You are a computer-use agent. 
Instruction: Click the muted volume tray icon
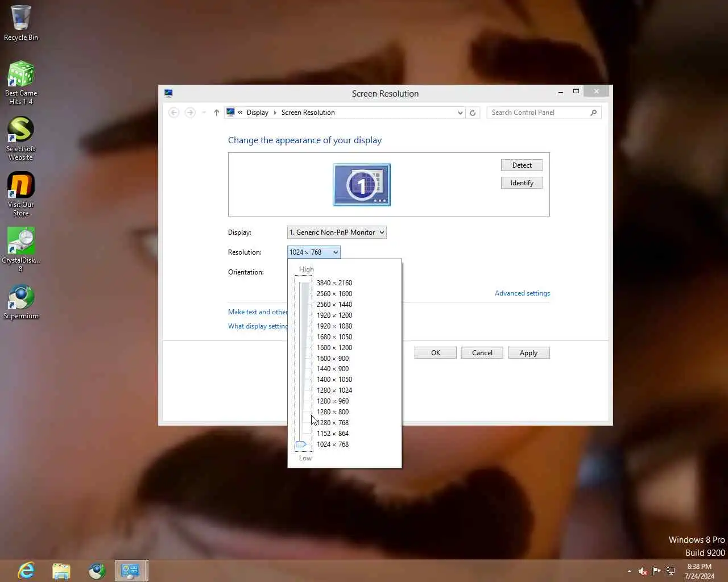tap(643, 571)
